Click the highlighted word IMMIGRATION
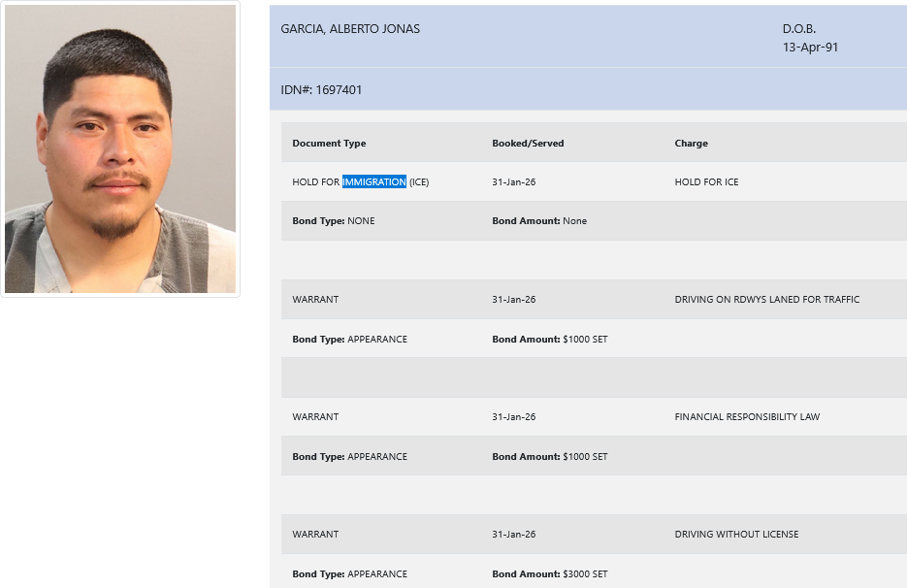 coord(373,182)
